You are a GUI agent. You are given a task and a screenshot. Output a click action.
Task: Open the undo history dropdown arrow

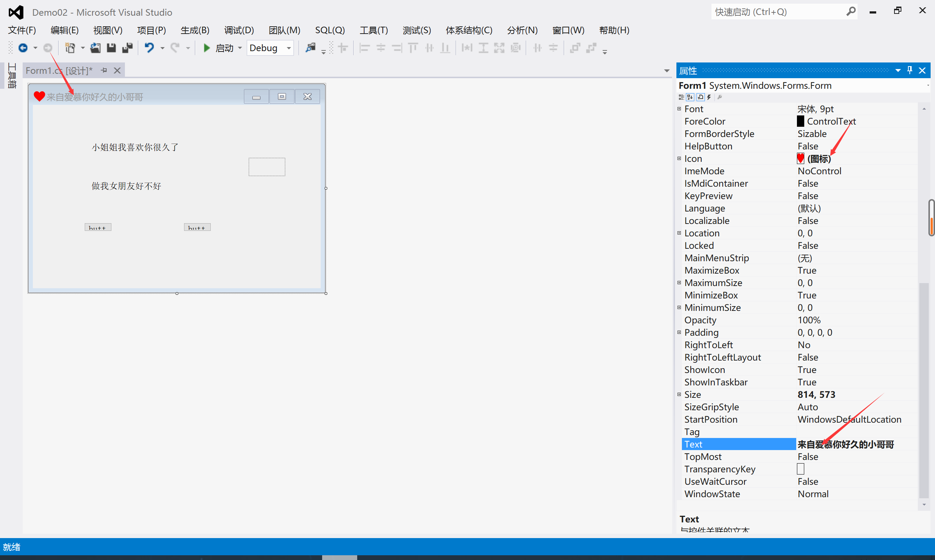click(162, 48)
